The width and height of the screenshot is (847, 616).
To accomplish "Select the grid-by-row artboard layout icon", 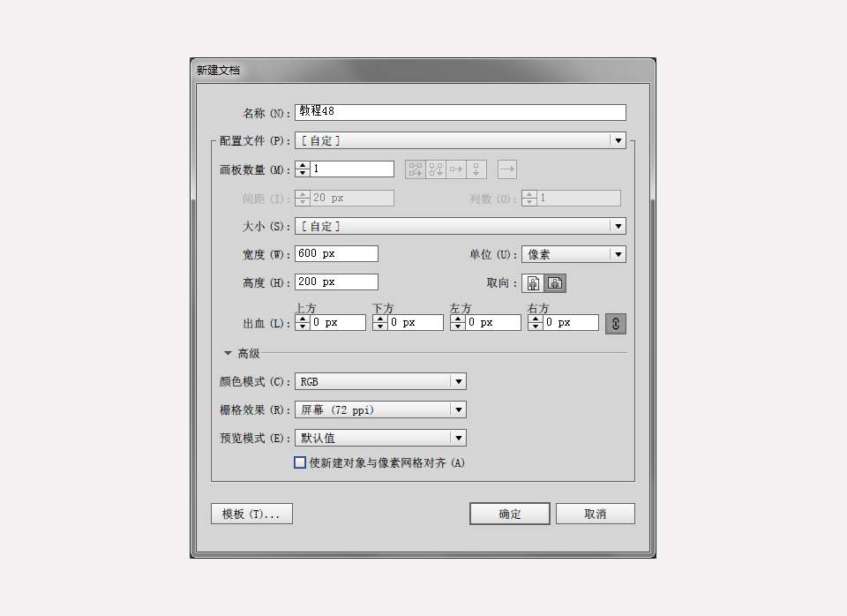I will 415,169.
